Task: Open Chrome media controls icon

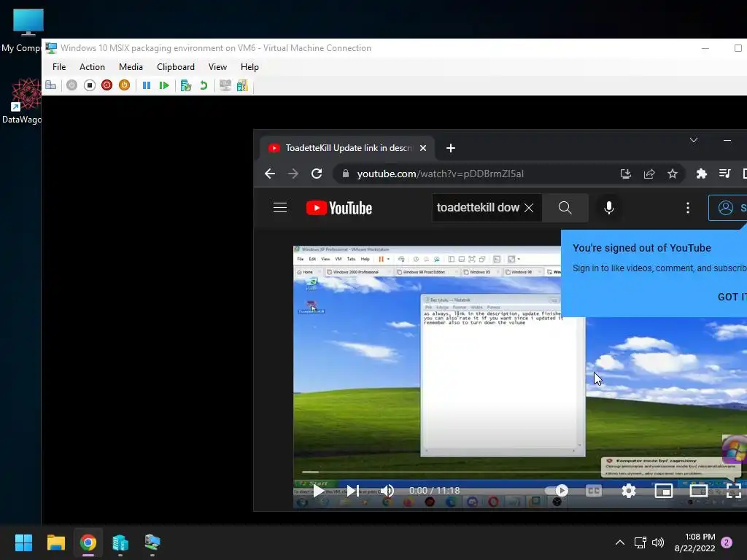Action: pos(724,174)
